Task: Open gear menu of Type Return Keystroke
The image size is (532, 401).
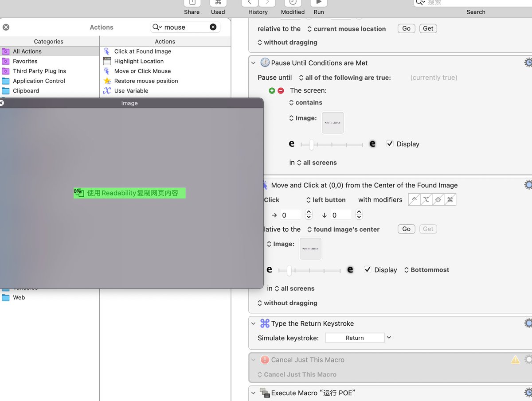Action: [528, 323]
